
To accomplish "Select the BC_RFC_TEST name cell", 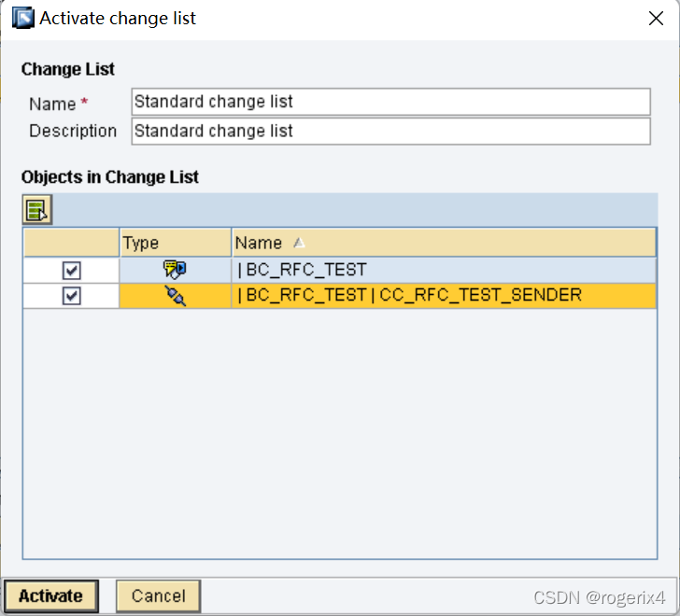I will [444, 270].
